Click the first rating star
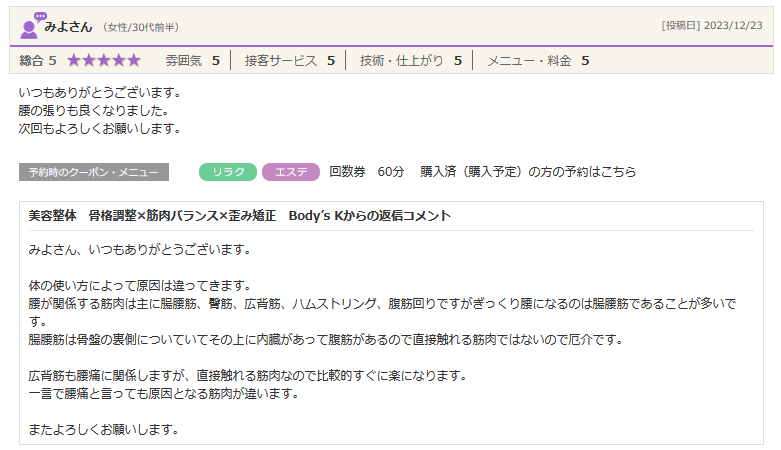This screenshot has width=781, height=450. [x=75, y=61]
